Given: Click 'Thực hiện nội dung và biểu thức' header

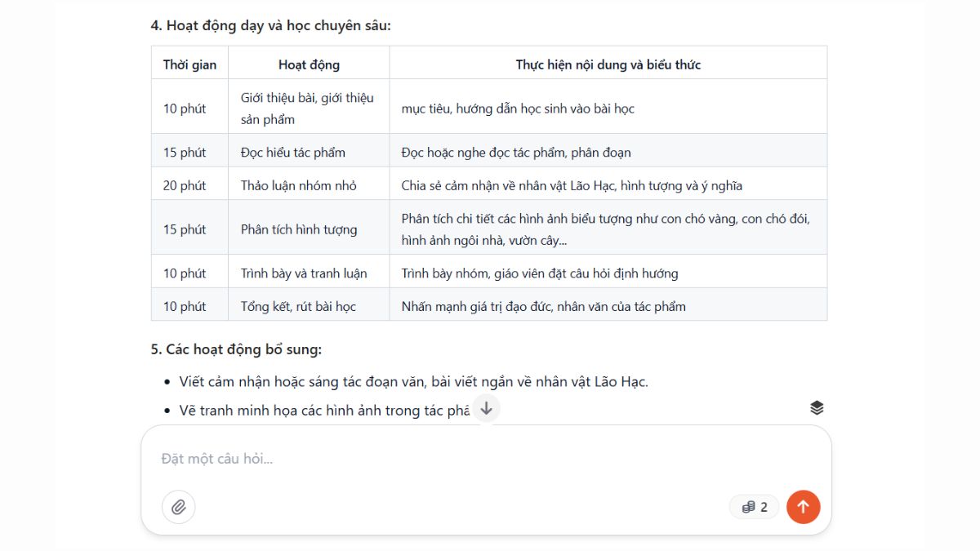Looking at the screenshot, I should point(608,64).
